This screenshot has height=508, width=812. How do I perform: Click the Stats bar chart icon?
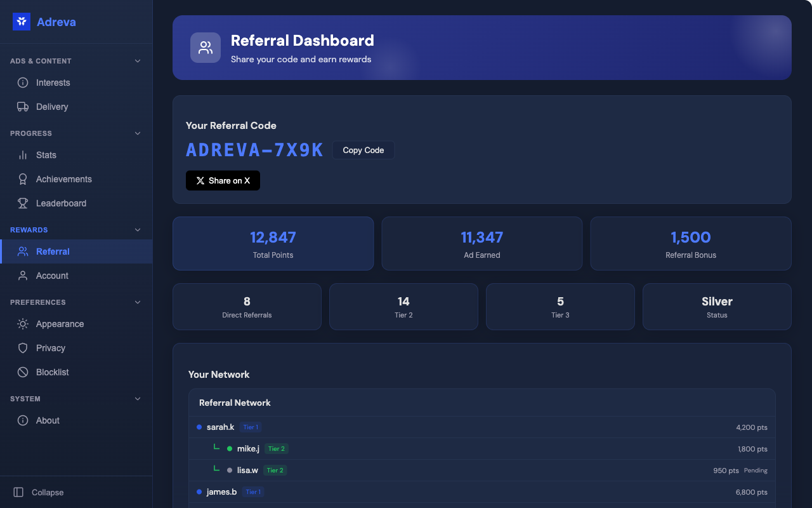click(23, 155)
